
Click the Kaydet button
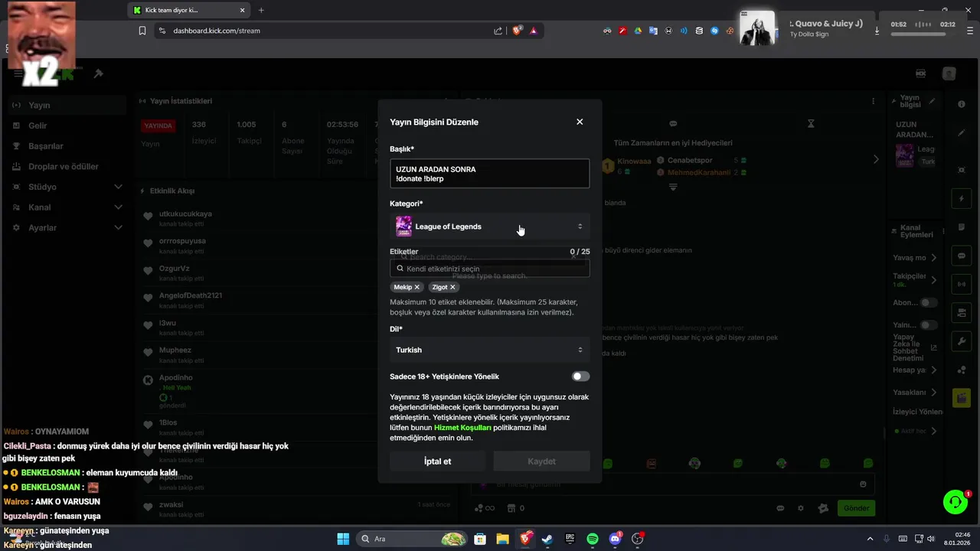541,461
